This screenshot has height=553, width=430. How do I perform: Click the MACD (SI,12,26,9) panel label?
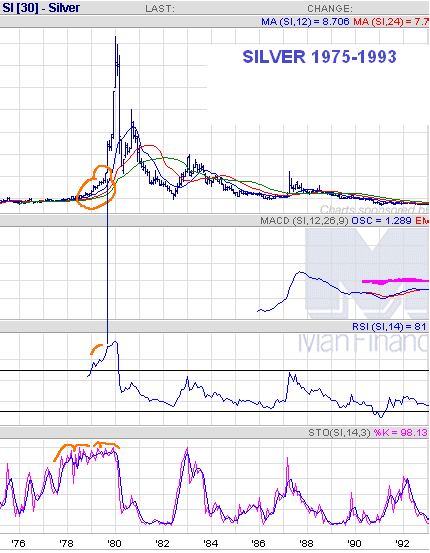pos(304,221)
